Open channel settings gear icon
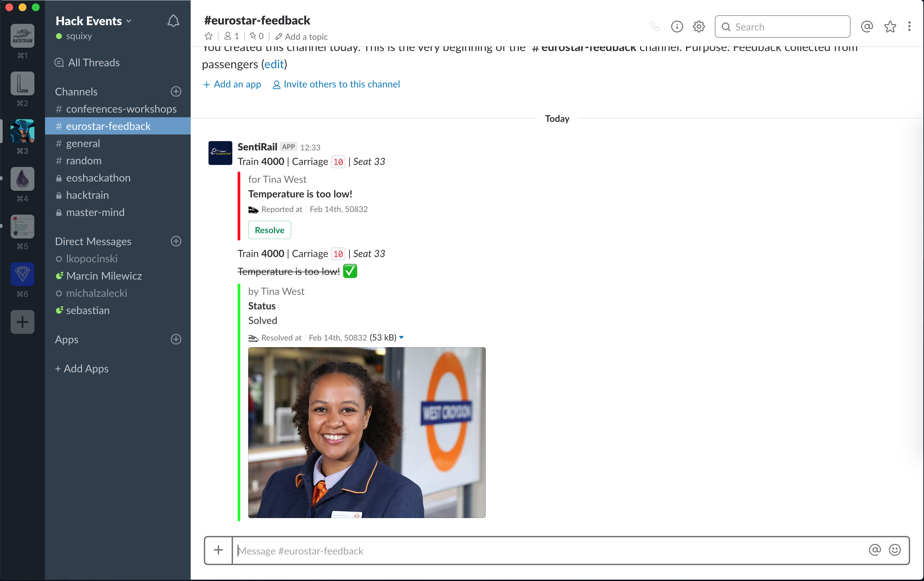 pyautogui.click(x=699, y=27)
